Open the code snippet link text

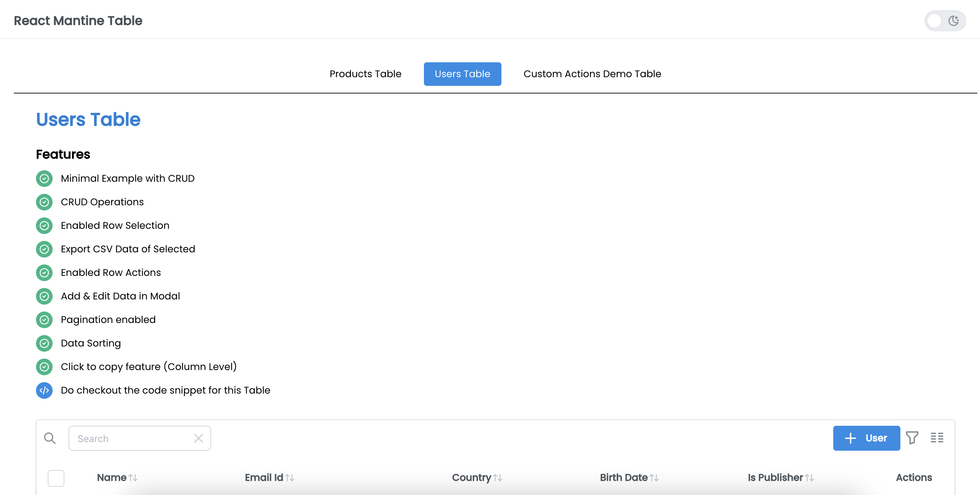pyautogui.click(x=165, y=390)
